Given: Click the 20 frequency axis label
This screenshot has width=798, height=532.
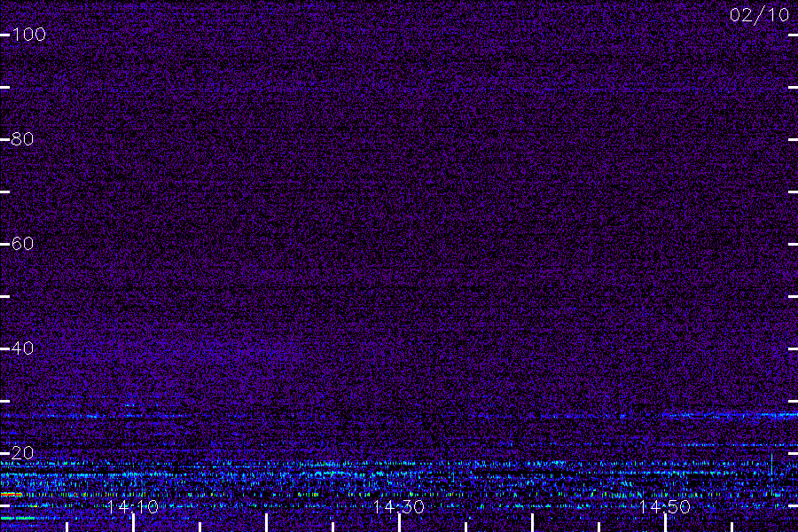Looking at the screenshot, I should 22,452.
